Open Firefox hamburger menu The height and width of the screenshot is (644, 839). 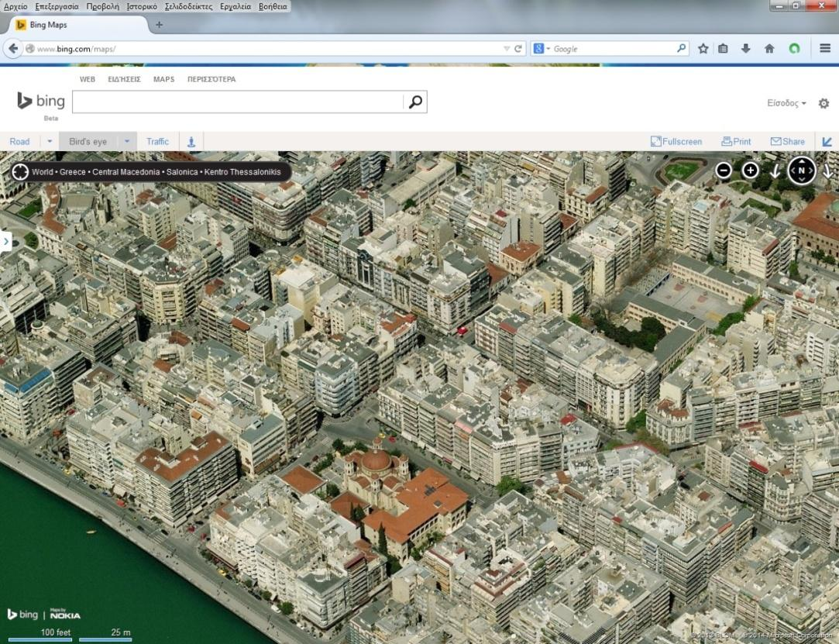[x=824, y=49]
